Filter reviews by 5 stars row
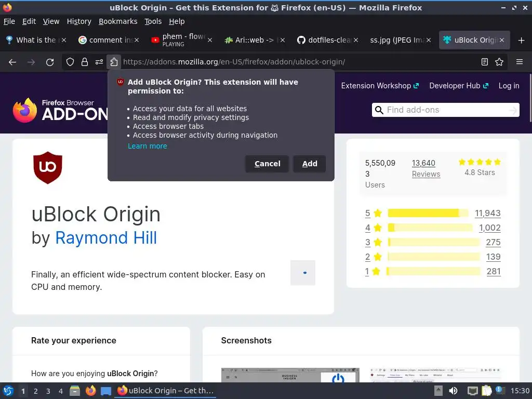532x399 pixels. pyautogui.click(x=433, y=213)
